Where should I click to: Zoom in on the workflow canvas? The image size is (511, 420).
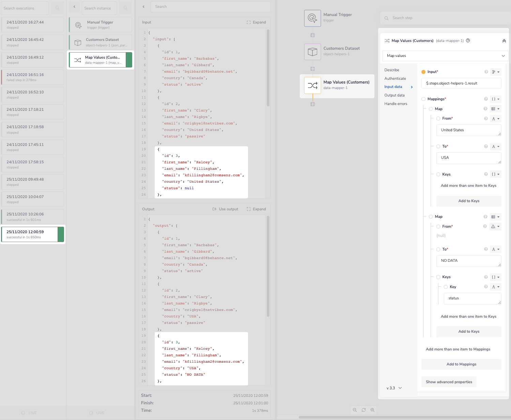coord(373,410)
